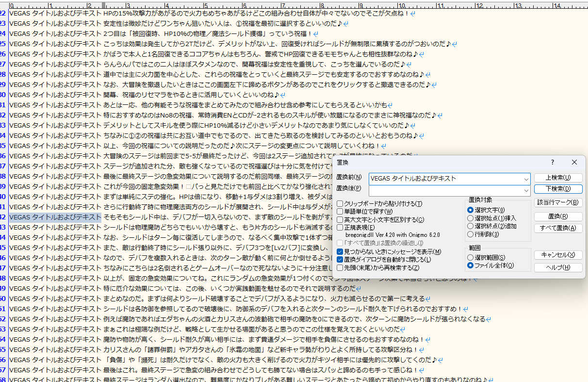Enable クリップボードから貼り付ける checkbox

coord(380,204)
